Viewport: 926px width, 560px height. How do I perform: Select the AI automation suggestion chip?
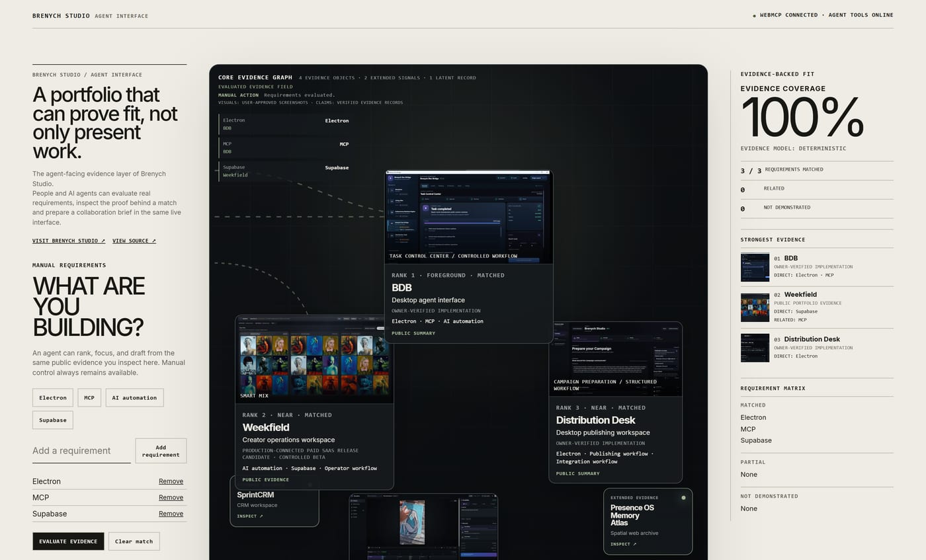coord(134,397)
